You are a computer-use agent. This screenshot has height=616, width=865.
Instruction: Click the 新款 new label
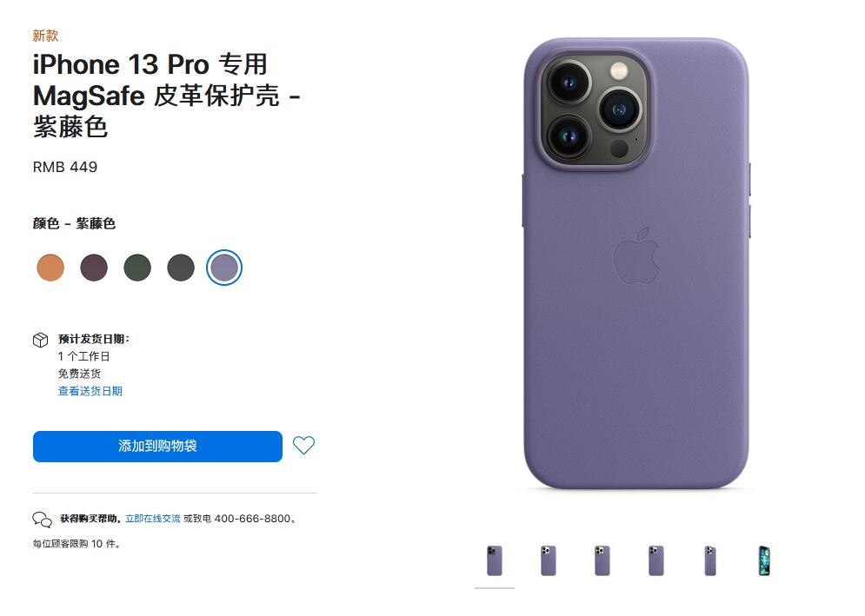click(45, 36)
